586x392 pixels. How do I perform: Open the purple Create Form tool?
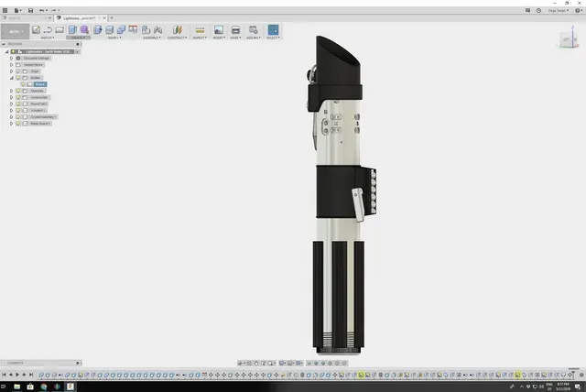84,30
